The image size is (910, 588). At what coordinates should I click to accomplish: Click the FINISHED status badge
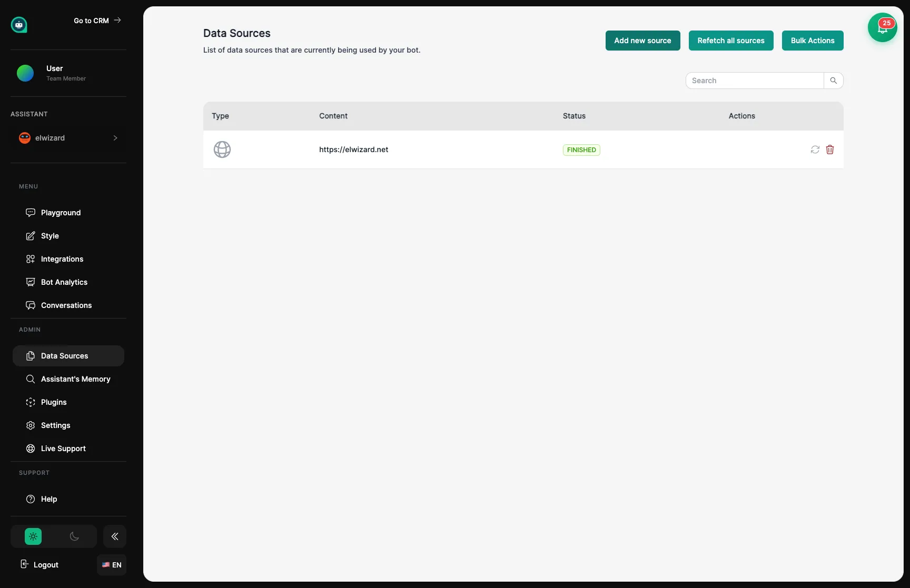tap(581, 150)
